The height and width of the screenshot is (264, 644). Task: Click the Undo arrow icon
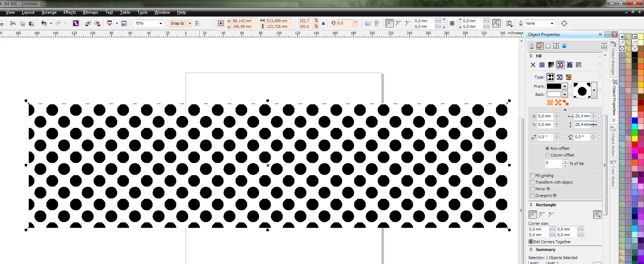point(44,23)
